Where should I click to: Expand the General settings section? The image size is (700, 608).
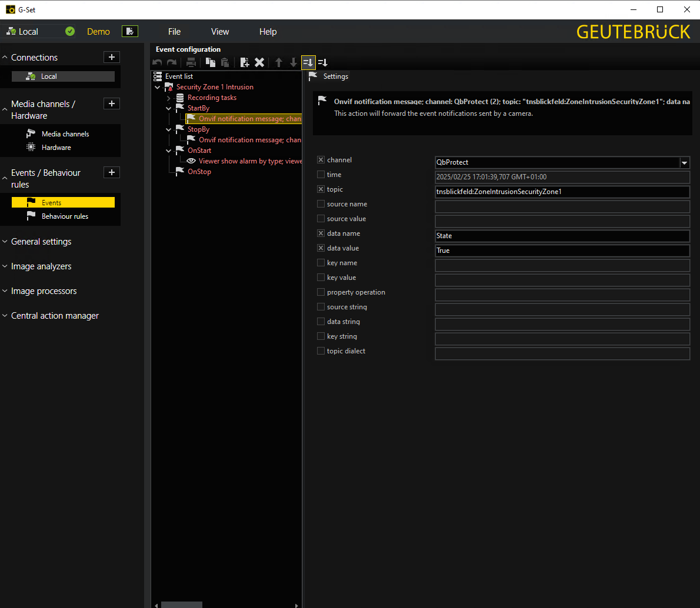(41, 242)
